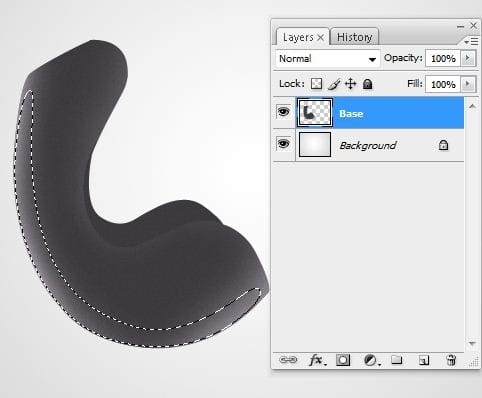Image resolution: width=482 pixels, height=398 pixels.
Task: Expand the Opacity slider arrow
Action: tap(468, 58)
